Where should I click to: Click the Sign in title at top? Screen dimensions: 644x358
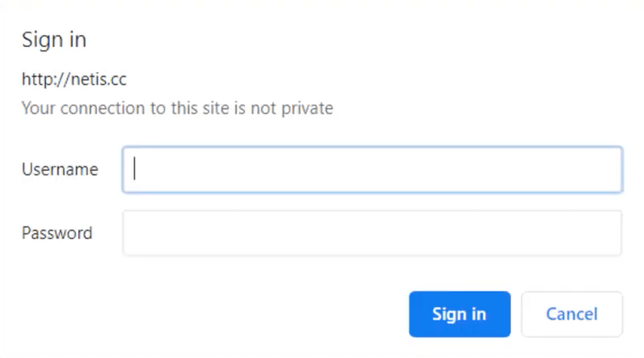(54, 40)
